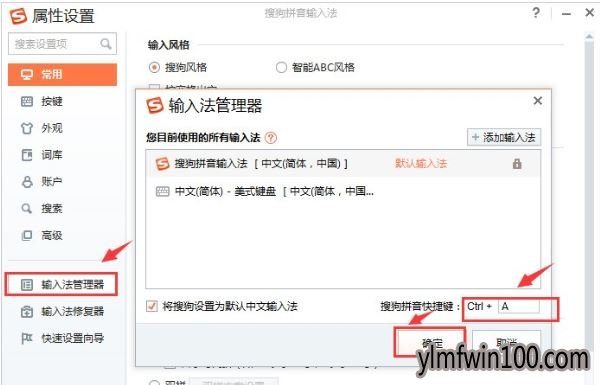Select the 搜狗拼音输入法 row in the list
600x385 pixels.
(343, 164)
